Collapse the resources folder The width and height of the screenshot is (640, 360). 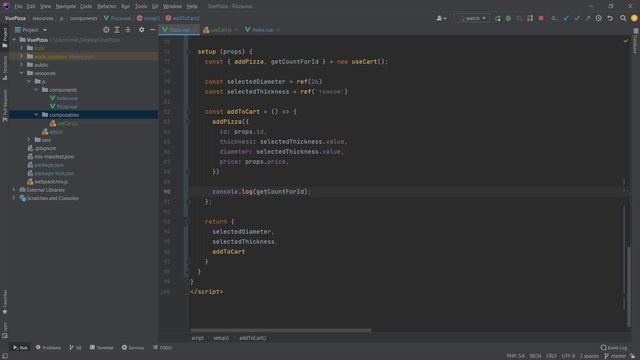[x=22, y=73]
